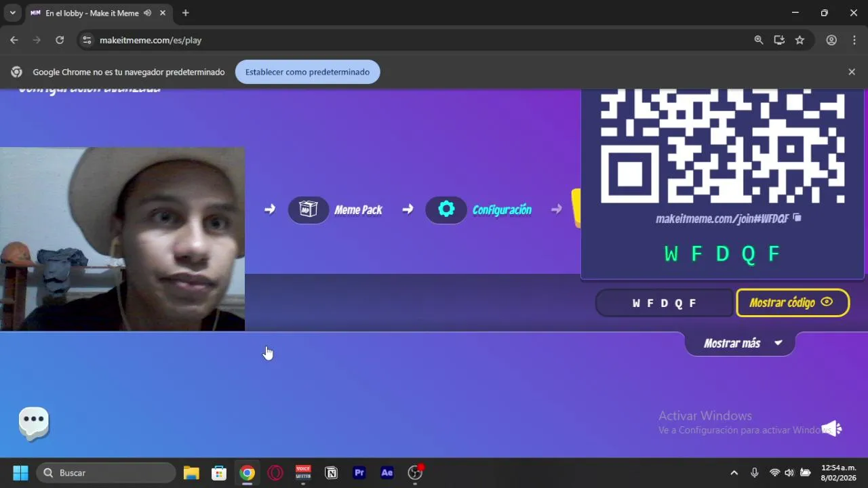Open After Effects from taskbar

pyautogui.click(x=387, y=472)
